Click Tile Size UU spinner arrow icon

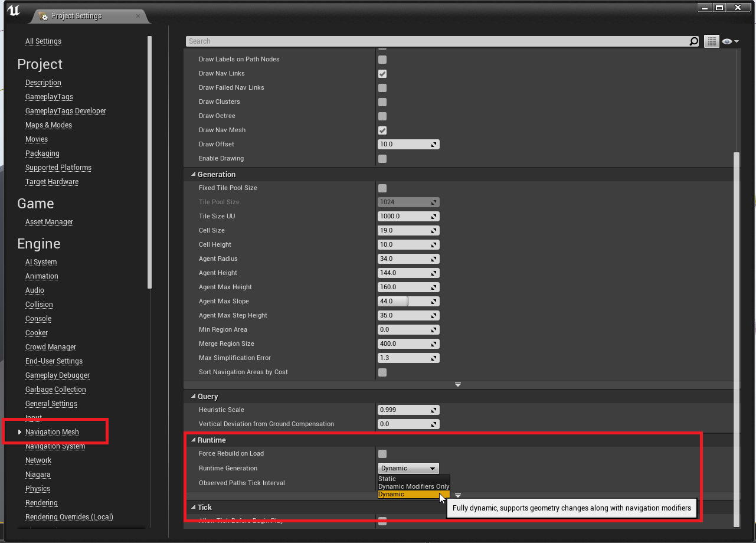tap(434, 217)
